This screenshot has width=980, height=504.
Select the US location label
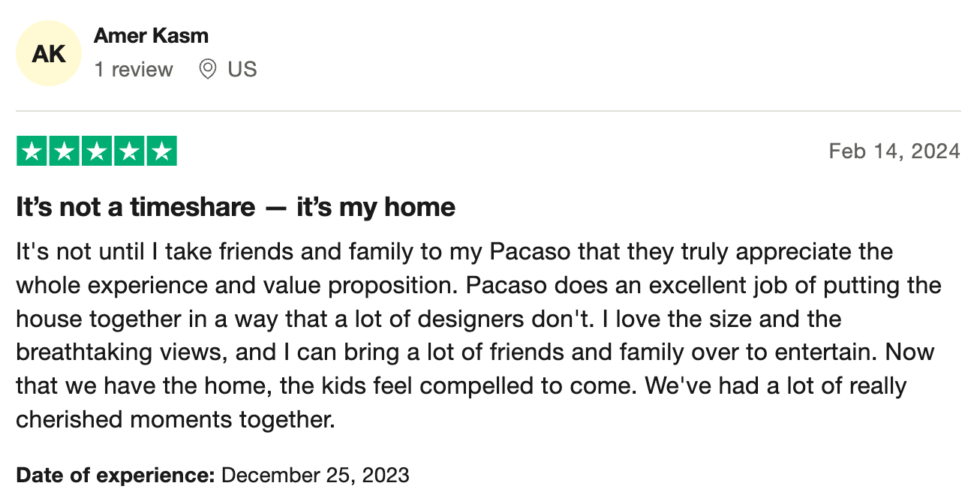coord(242,70)
